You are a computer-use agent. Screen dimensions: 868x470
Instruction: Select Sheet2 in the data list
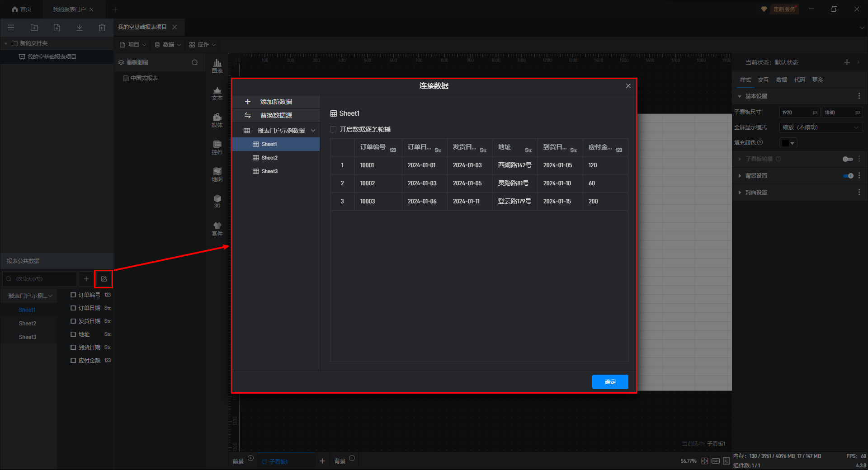coord(269,158)
